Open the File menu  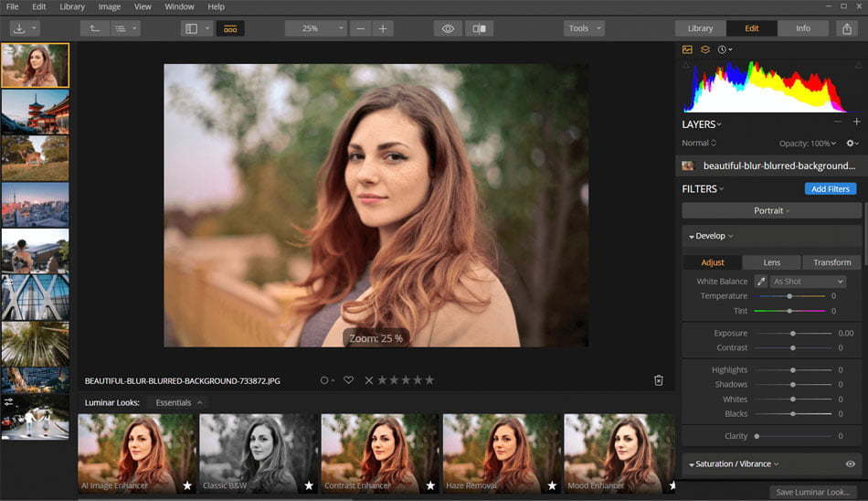tap(12, 6)
